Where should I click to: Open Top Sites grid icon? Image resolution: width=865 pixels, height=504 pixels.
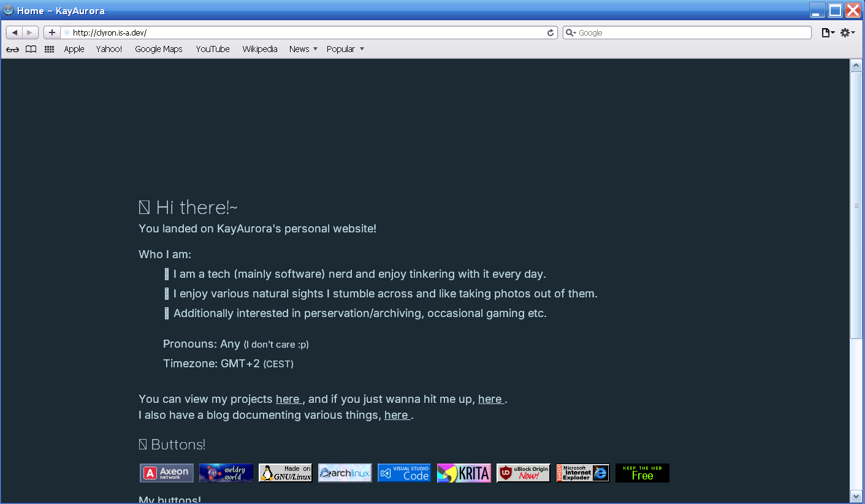[x=50, y=49]
